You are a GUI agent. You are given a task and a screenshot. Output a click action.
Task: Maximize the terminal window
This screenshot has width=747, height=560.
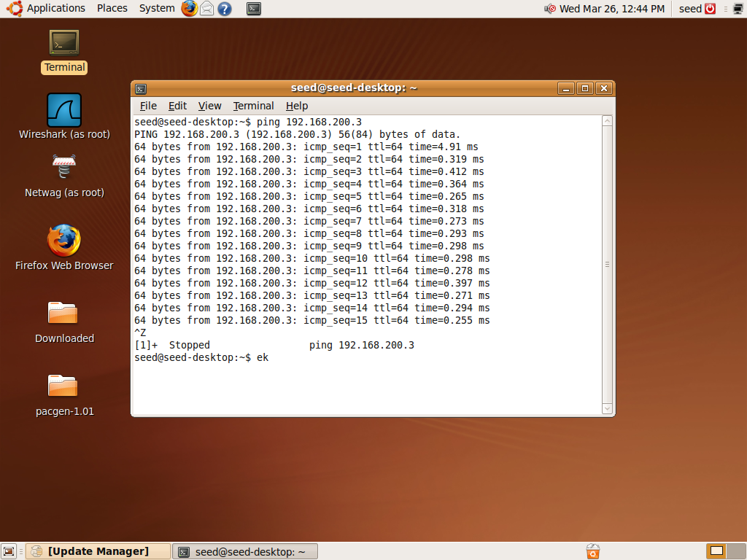(585, 88)
